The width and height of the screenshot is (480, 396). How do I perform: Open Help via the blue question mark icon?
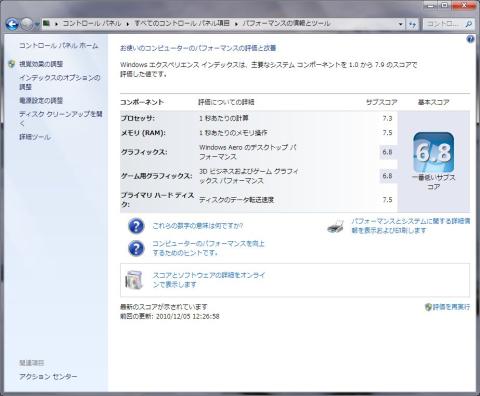(x=470, y=39)
